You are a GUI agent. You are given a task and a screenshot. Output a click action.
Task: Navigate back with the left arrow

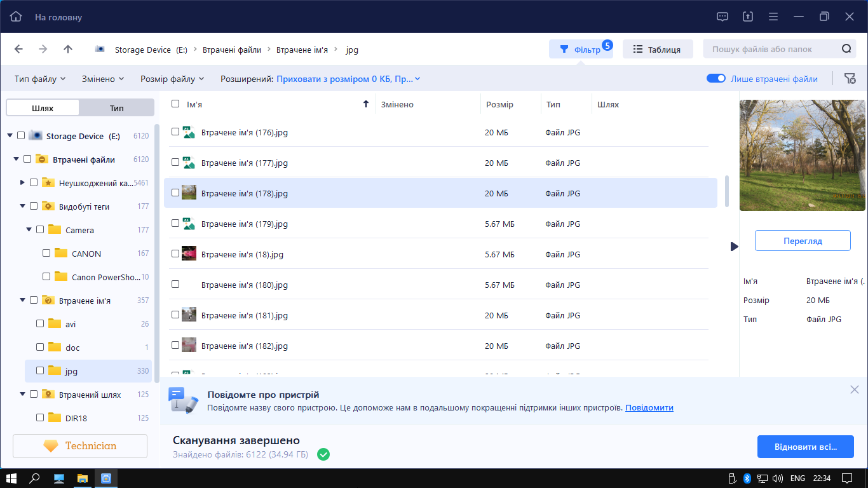click(x=18, y=49)
